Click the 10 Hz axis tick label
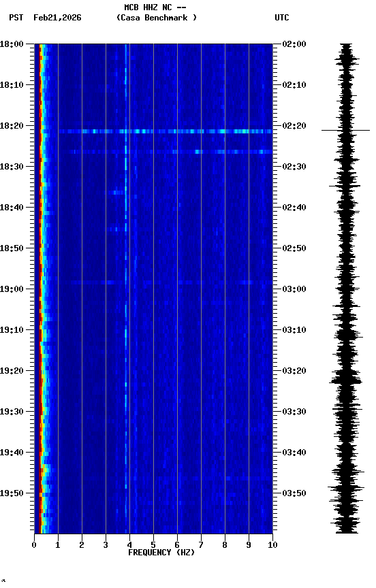 tap(272, 545)
